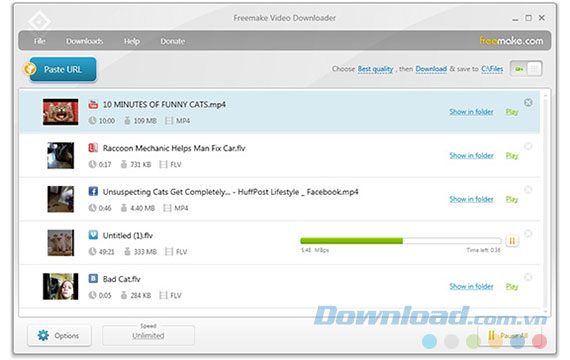Open the 10 Minutes of Funny Cats thumbnail

tap(60, 112)
